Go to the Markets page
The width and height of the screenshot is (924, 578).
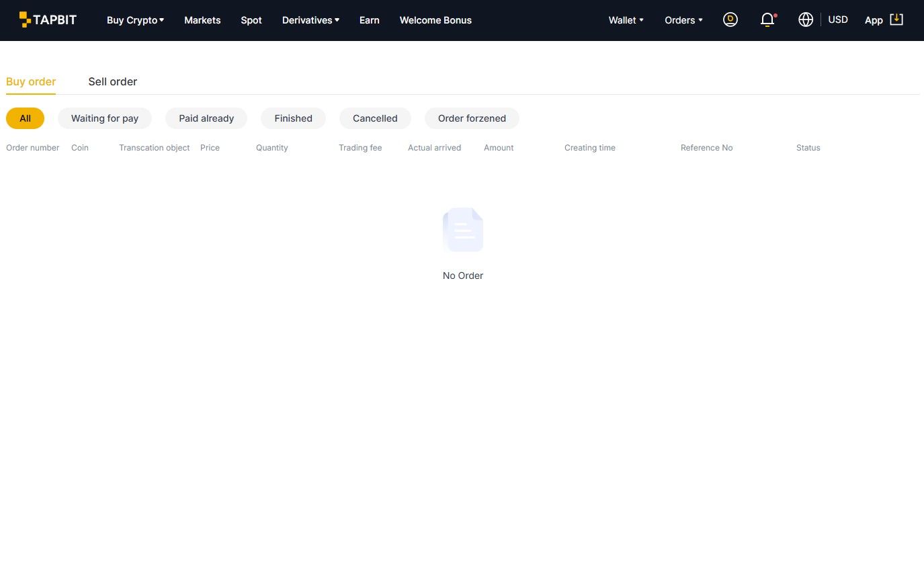(202, 20)
